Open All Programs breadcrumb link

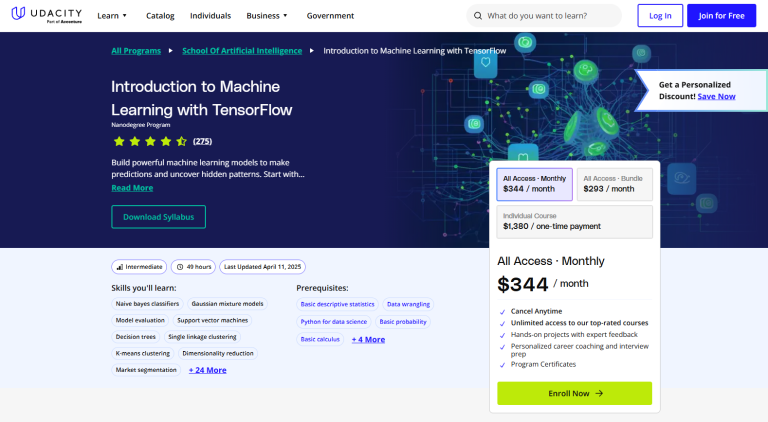[x=136, y=50]
